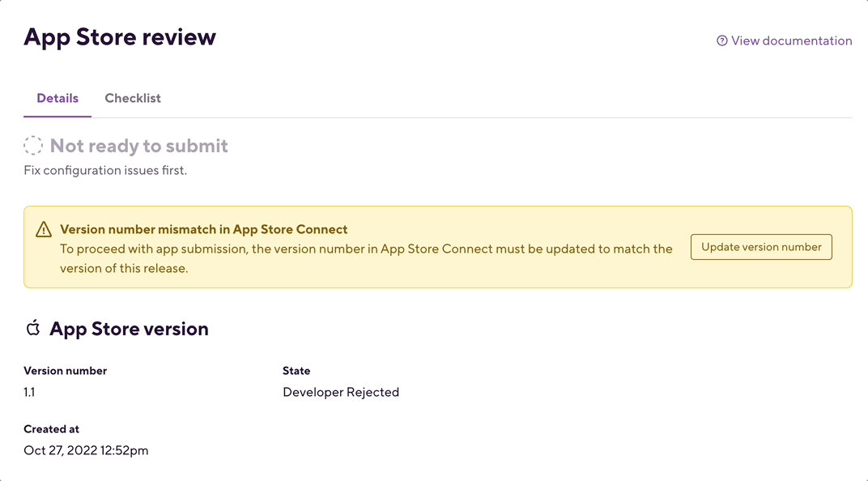The image size is (868, 481).
Task: Click the dashed circle status icon
Action: coord(33,146)
